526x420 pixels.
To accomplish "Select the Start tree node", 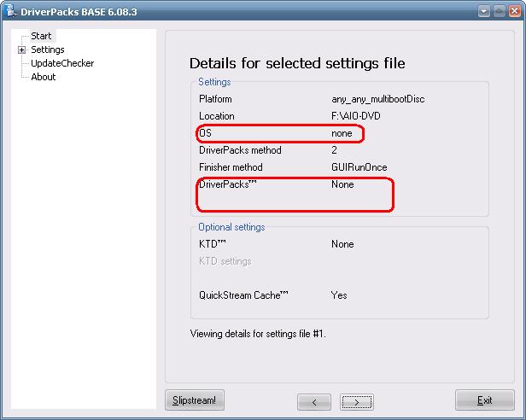I will (x=41, y=36).
